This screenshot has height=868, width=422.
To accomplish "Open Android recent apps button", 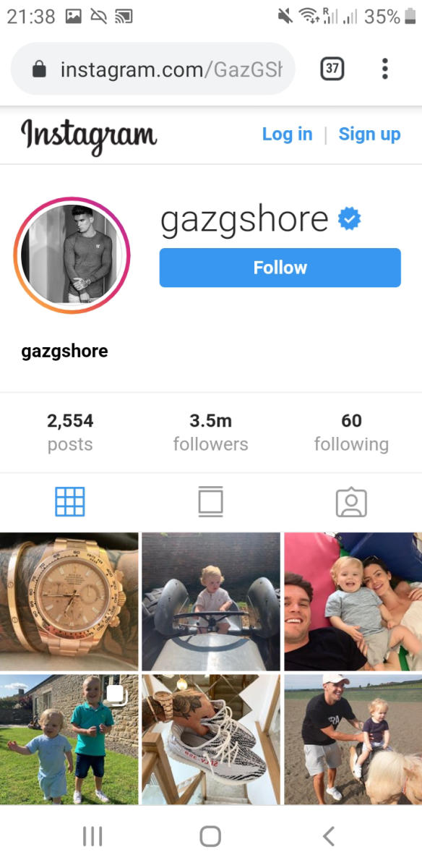I will pos(92,836).
